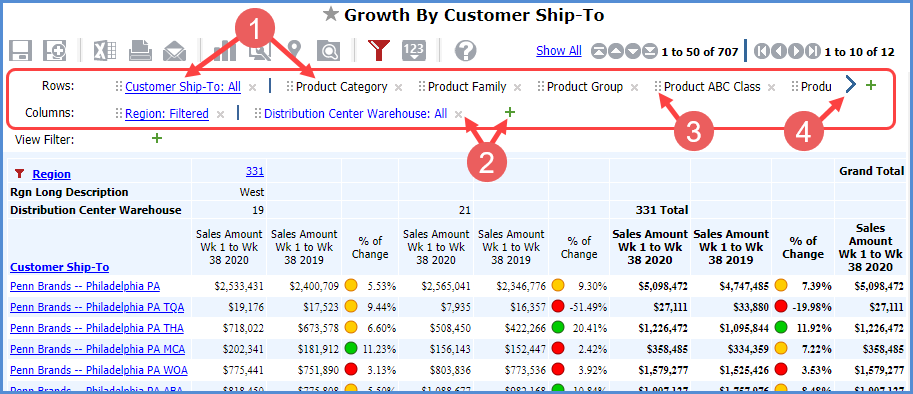Remove Distribution Center Warehouse column dimension
This screenshot has height=394, width=913.
[x=459, y=114]
